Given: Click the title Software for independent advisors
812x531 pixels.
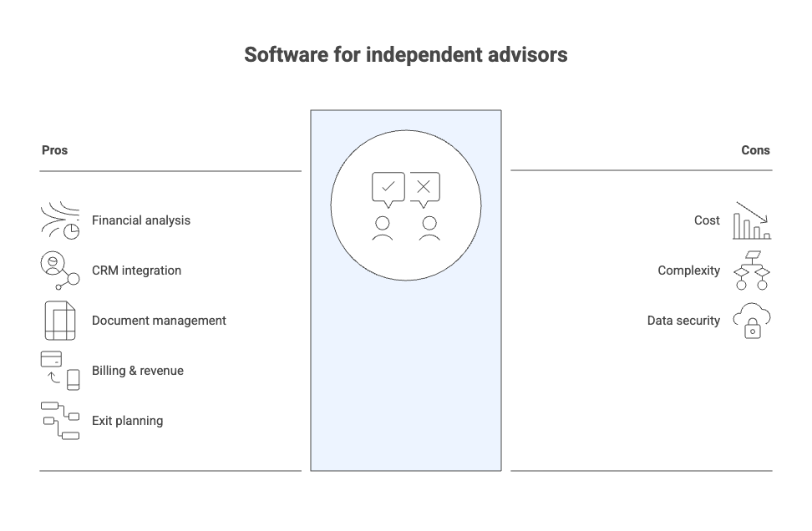Looking at the screenshot, I should point(406,55).
